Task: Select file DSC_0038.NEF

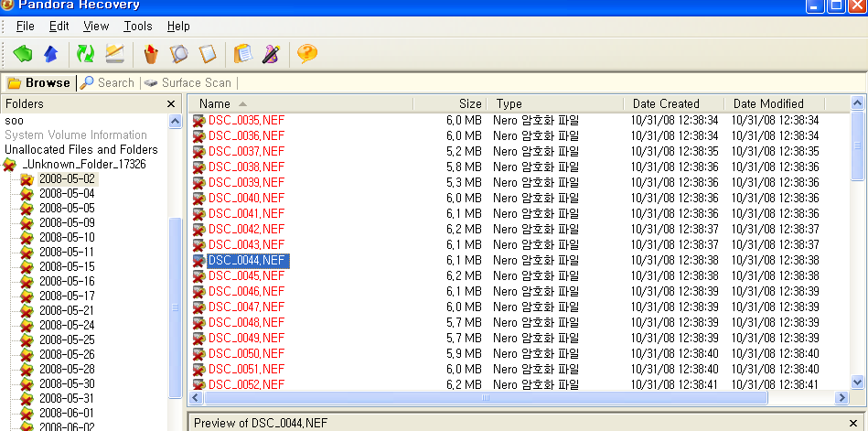Action: 246,167
